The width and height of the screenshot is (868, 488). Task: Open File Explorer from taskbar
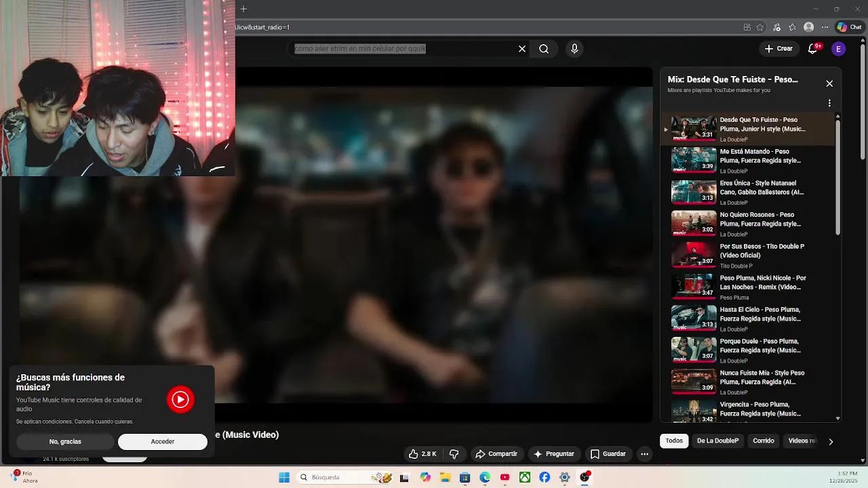pos(445,477)
